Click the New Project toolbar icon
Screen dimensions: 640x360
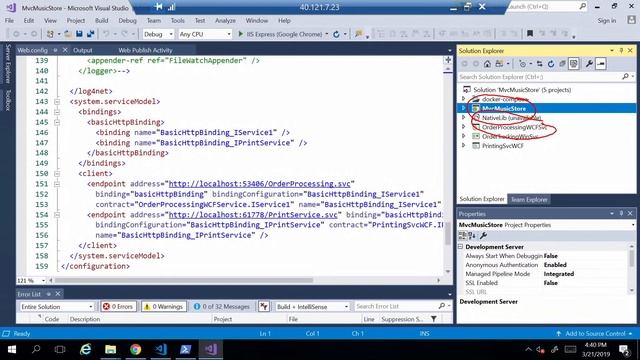[50, 34]
